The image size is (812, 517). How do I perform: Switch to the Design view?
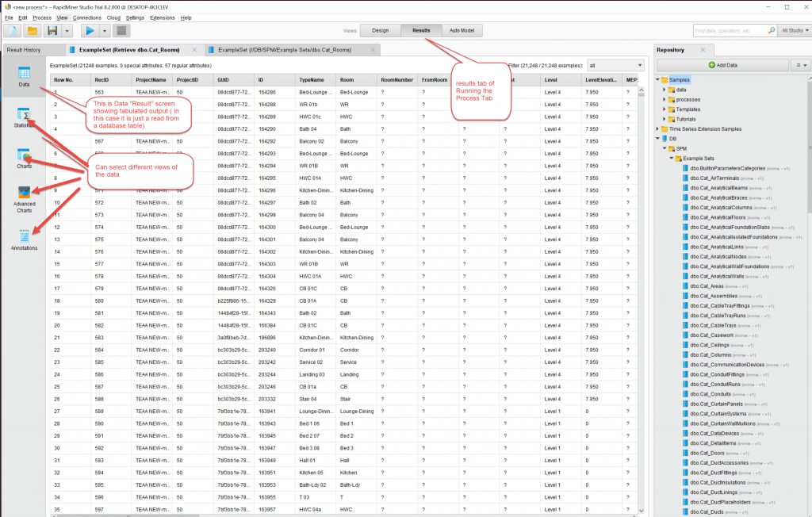[x=380, y=30]
